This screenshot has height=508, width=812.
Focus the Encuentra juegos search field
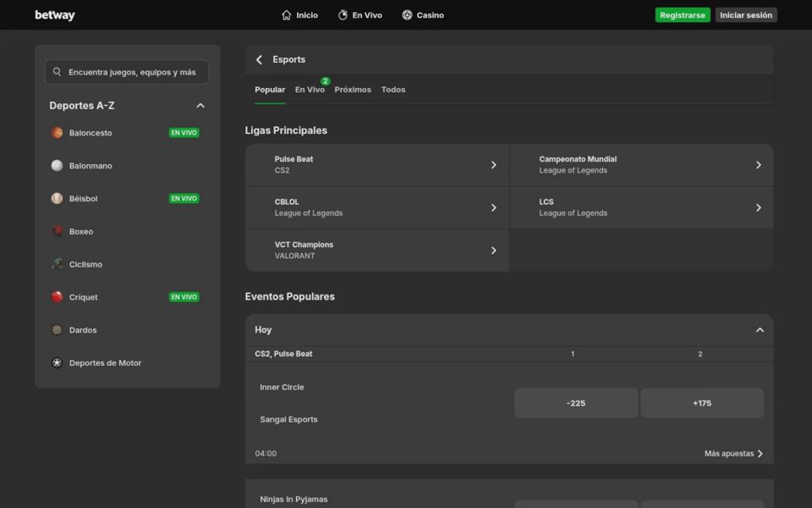click(x=127, y=72)
